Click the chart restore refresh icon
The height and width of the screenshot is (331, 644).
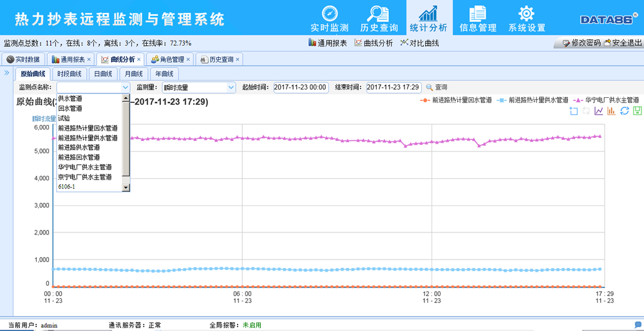tap(624, 111)
